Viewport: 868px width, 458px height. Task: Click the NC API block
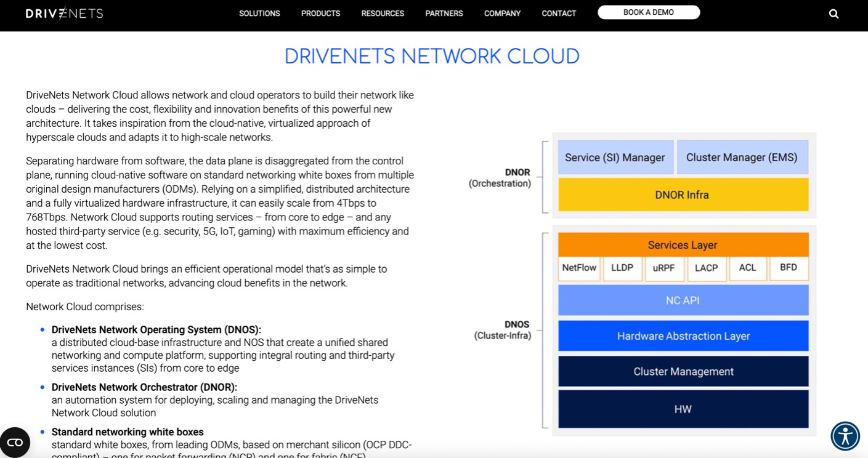(683, 300)
